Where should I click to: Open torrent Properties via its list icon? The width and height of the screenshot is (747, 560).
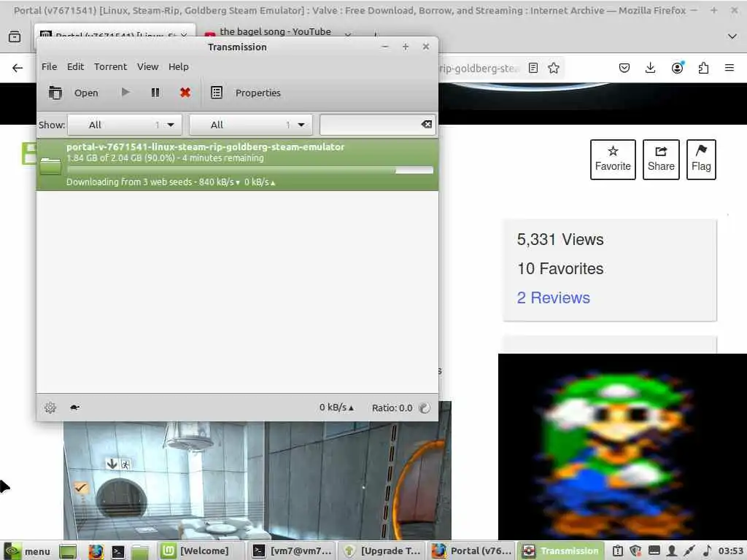tap(216, 93)
